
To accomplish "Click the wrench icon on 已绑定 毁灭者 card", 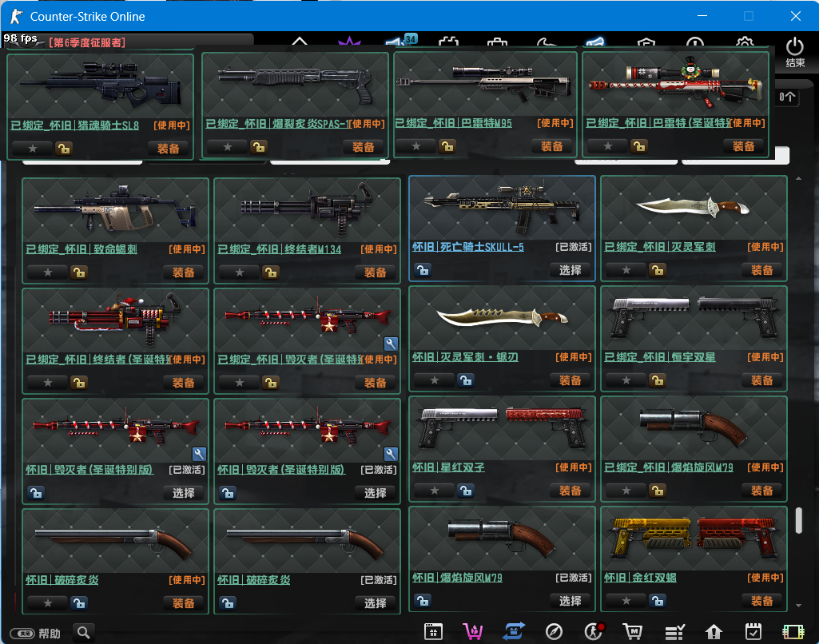I will 391,344.
